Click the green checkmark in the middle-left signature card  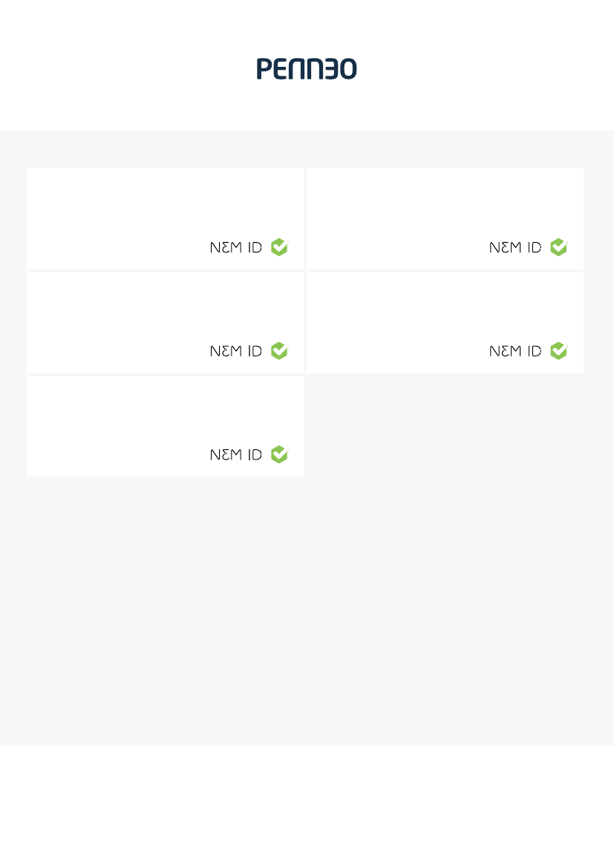tap(280, 350)
